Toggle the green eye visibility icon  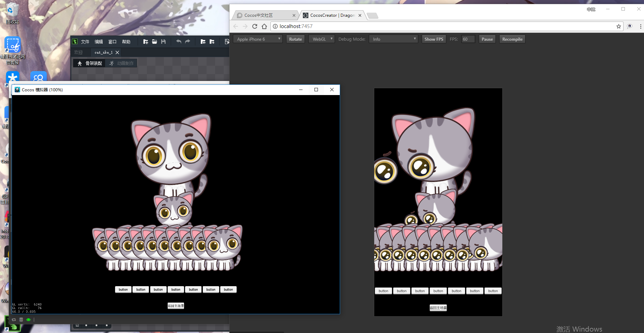point(28,320)
